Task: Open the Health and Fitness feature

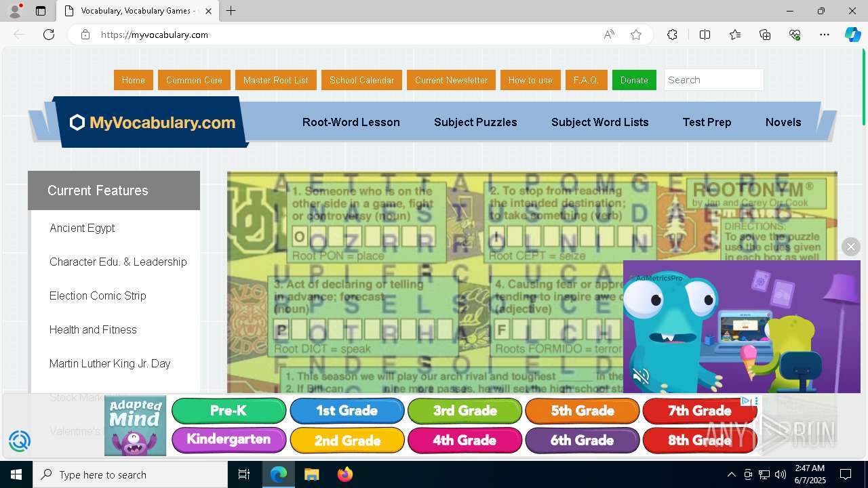Action: click(x=93, y=329)
